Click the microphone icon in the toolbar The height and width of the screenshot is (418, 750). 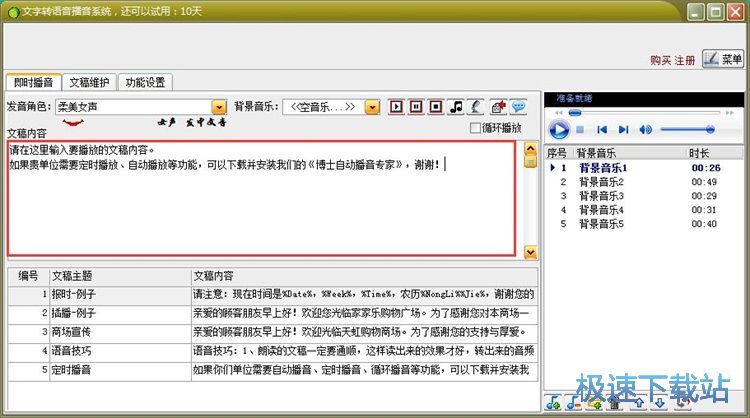click(x=475, y=107)
